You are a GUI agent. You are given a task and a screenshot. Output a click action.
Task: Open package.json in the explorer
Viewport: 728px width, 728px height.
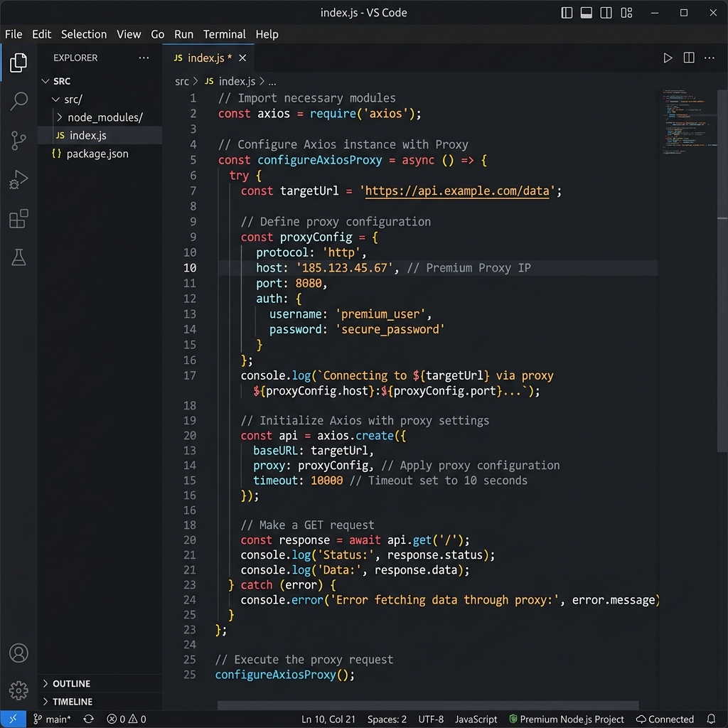pos(100,154)
